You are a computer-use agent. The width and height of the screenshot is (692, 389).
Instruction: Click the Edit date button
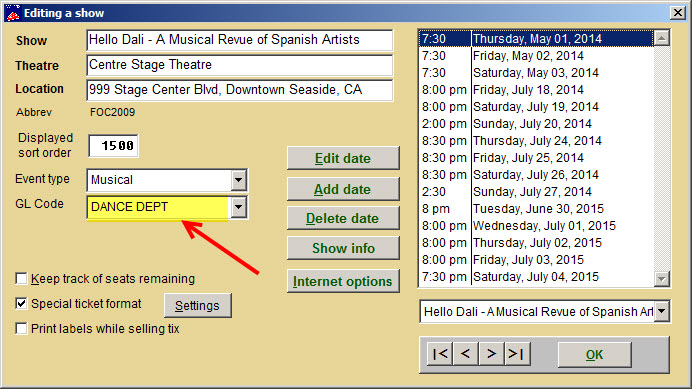[343, 158]
